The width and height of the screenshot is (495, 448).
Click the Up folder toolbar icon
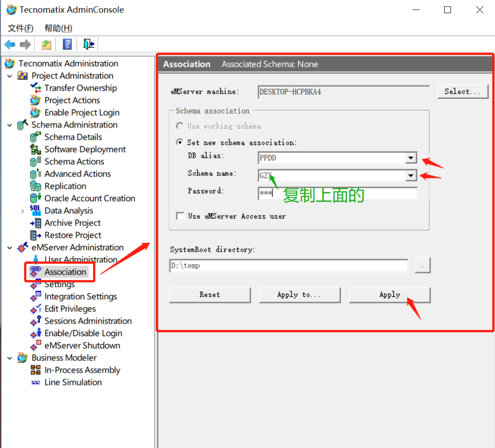[46, 44]
